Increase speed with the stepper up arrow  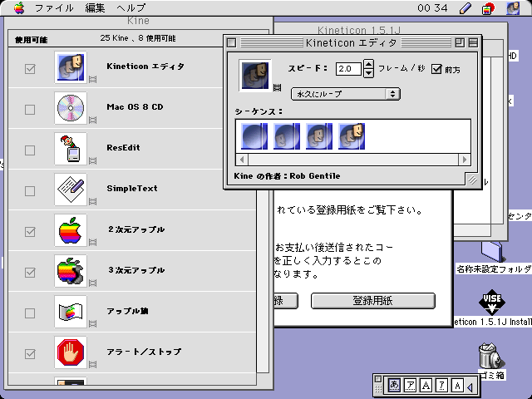pos(368,64)
